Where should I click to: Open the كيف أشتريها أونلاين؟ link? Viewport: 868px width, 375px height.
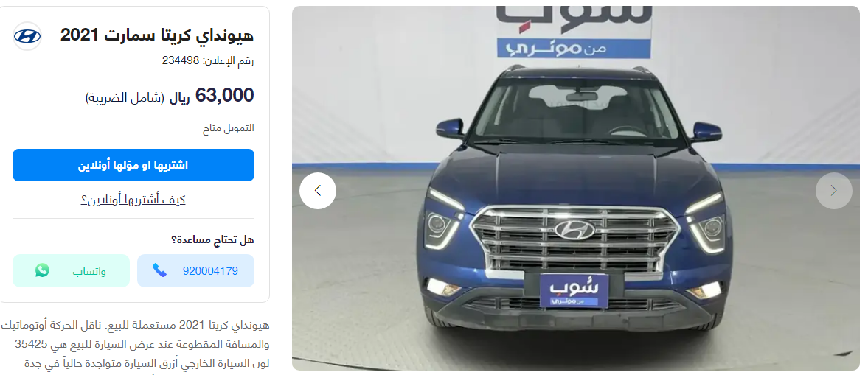(x=133, y=200)
